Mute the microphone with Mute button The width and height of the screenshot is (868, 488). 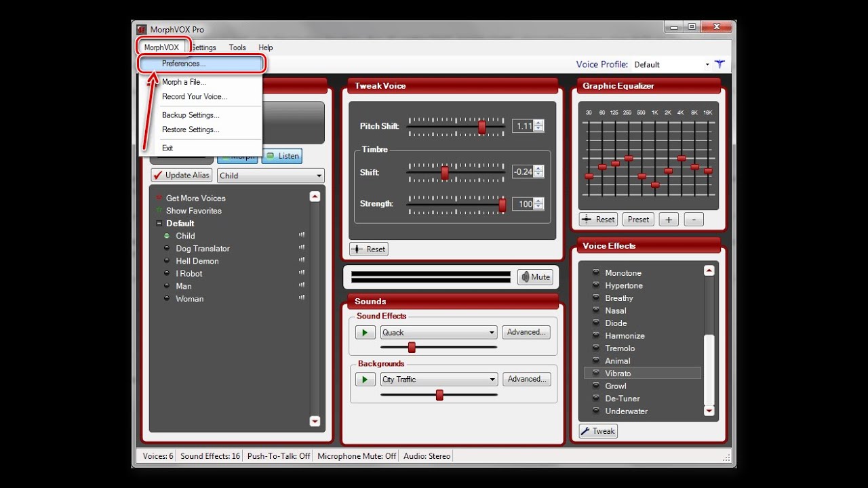pyautogui.click(x=535, y=277)
